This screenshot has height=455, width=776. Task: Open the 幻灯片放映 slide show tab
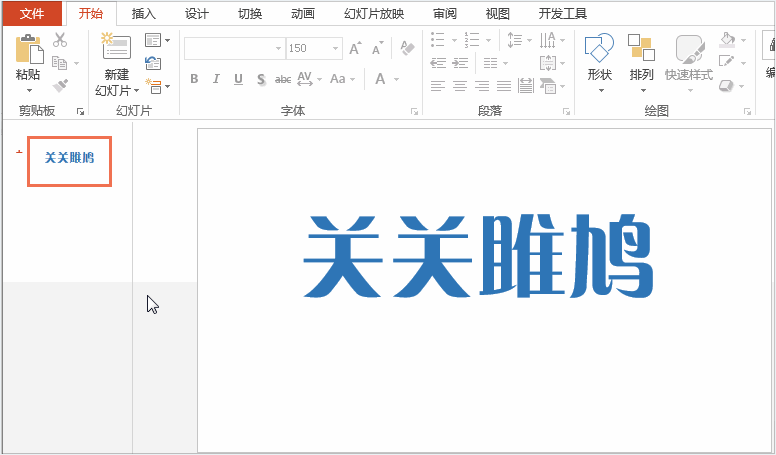374,13
